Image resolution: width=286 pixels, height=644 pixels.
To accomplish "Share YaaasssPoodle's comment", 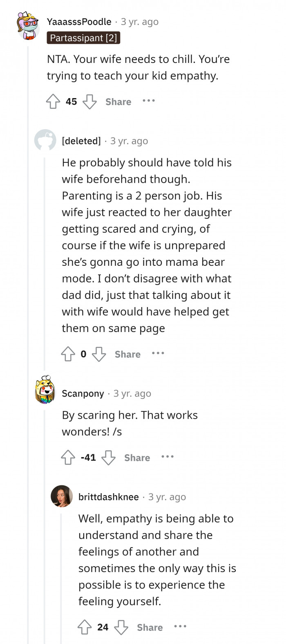I will point(118,102).
